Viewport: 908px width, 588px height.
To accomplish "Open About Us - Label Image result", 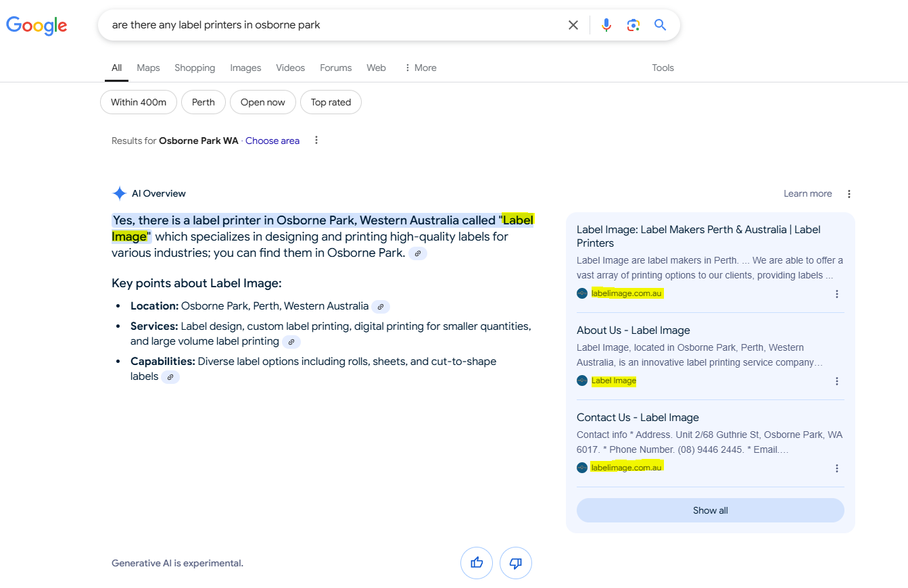I will coord(634,330).
